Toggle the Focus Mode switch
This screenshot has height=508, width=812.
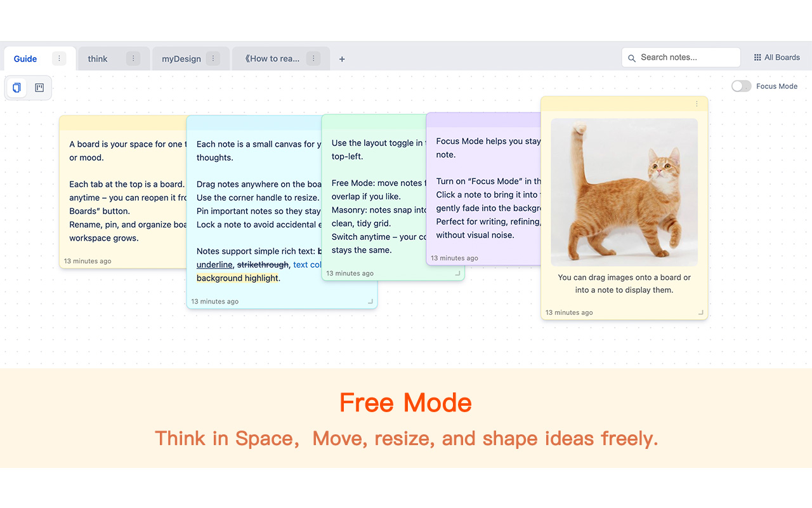point(741,86)
